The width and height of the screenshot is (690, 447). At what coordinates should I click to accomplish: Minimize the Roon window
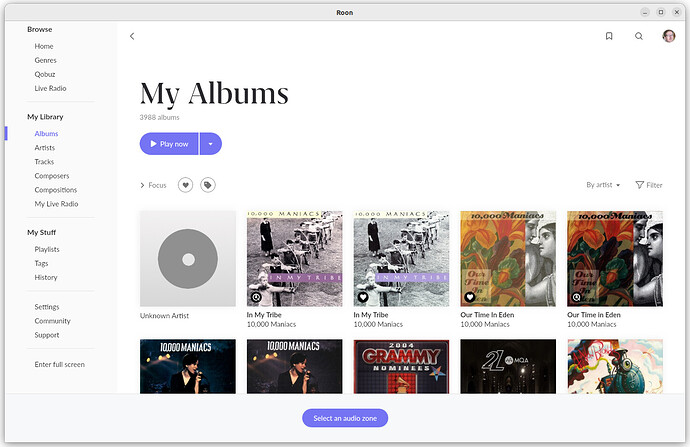click(645, 12)
